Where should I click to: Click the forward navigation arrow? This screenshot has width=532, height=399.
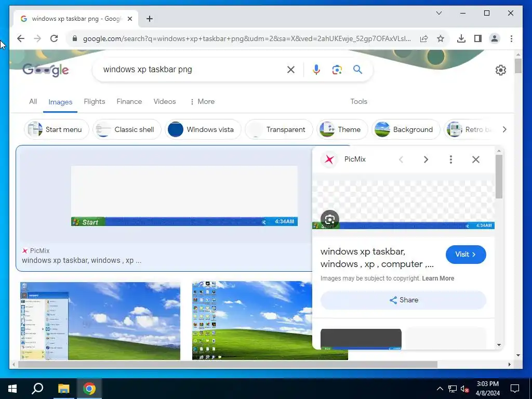point(37,38)
